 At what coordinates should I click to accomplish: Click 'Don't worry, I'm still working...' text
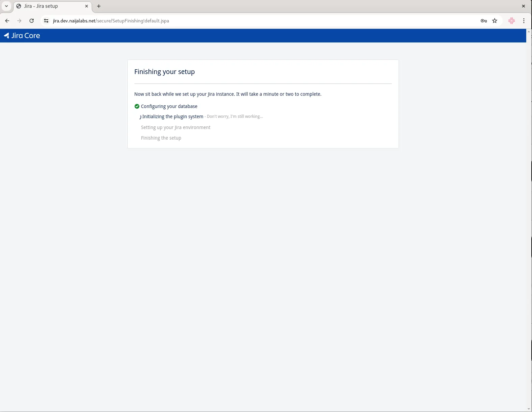pos(235,117)
